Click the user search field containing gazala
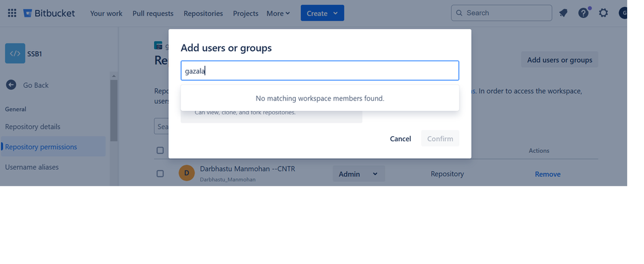644x264 pixels. 320,71
